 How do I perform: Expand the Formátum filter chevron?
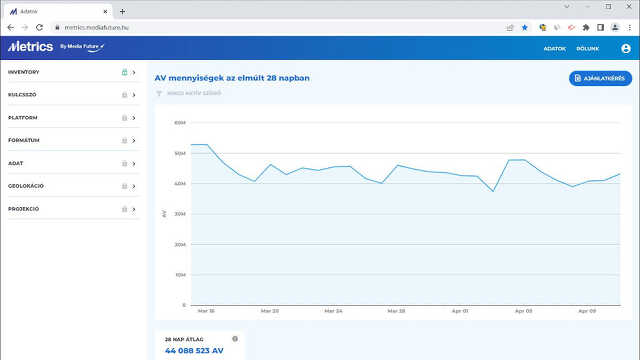click(x=134, y=140)
